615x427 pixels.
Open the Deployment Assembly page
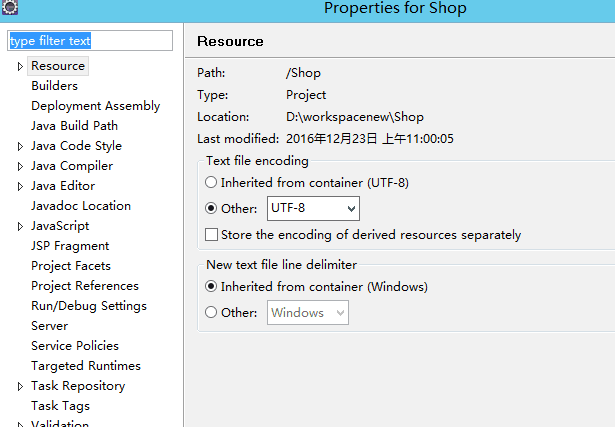click(96, 106)
